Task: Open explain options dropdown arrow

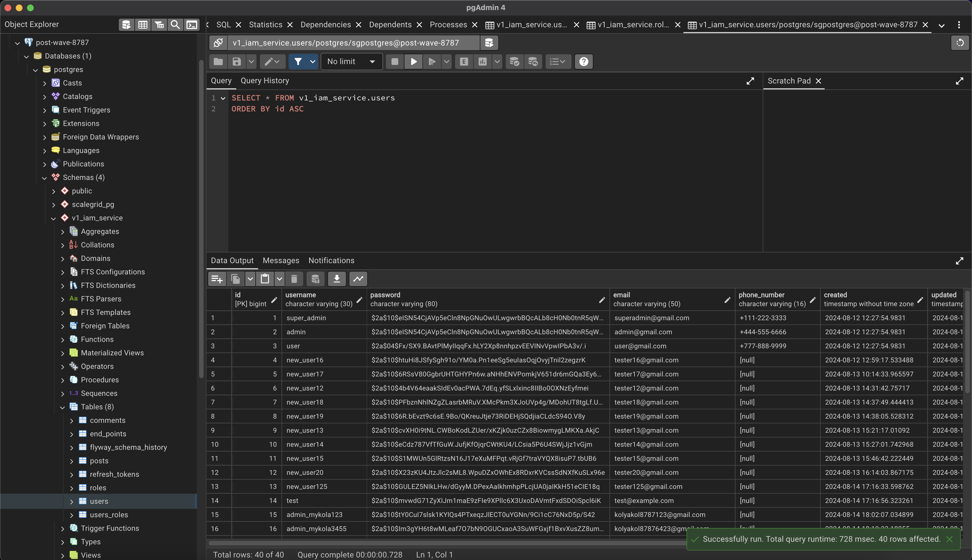Action: (x=497, y=62)
